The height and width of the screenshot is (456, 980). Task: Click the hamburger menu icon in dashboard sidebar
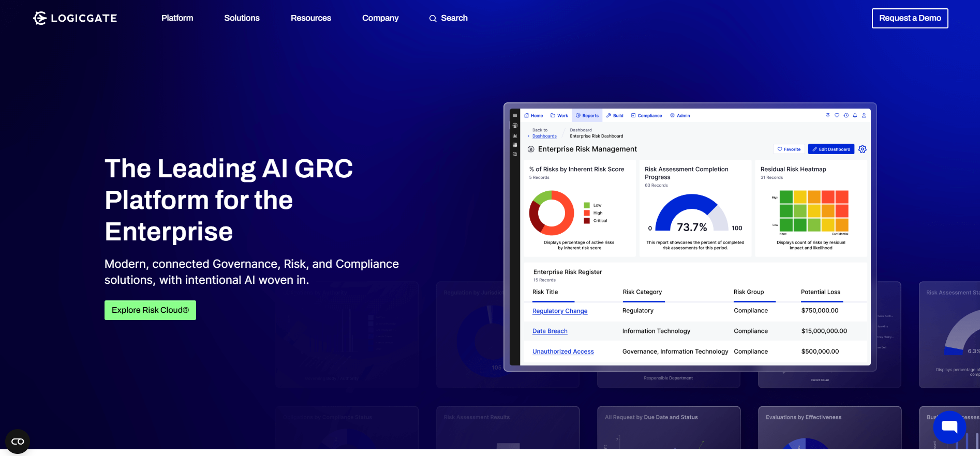pyautogui.click(x=515, y=115)
